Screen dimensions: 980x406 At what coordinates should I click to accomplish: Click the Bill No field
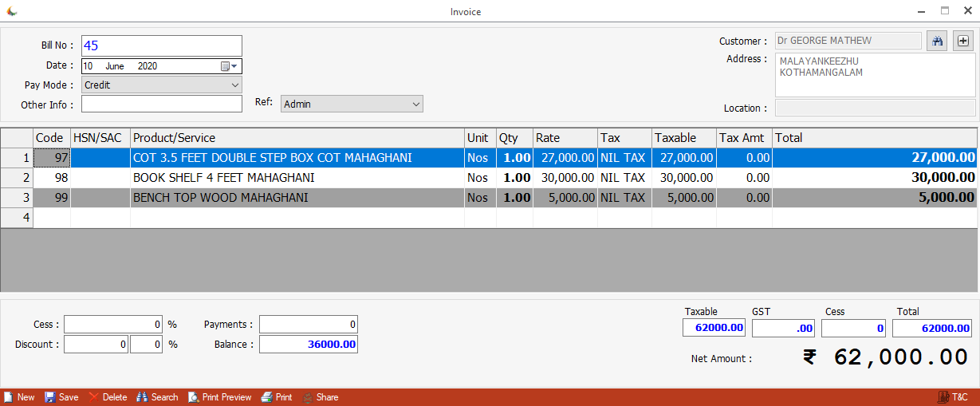pyautogui.click(x=161, y=45)
